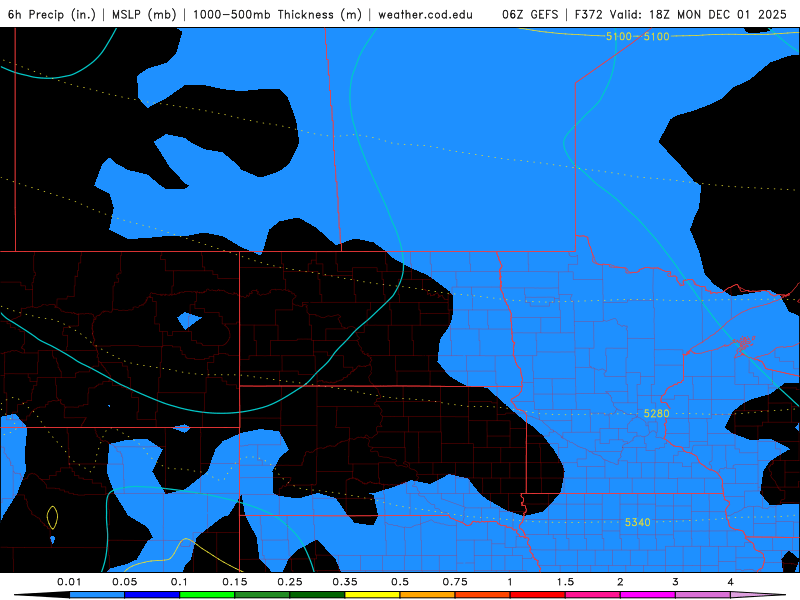The width and height of the screenshot is (800, 600).
Task: Click the 'F372' forecast hour label
Action: (589, 14)
